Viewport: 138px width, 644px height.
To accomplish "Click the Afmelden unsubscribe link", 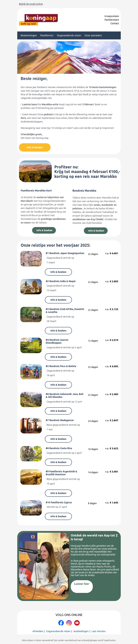I will [x=38, y=631].
